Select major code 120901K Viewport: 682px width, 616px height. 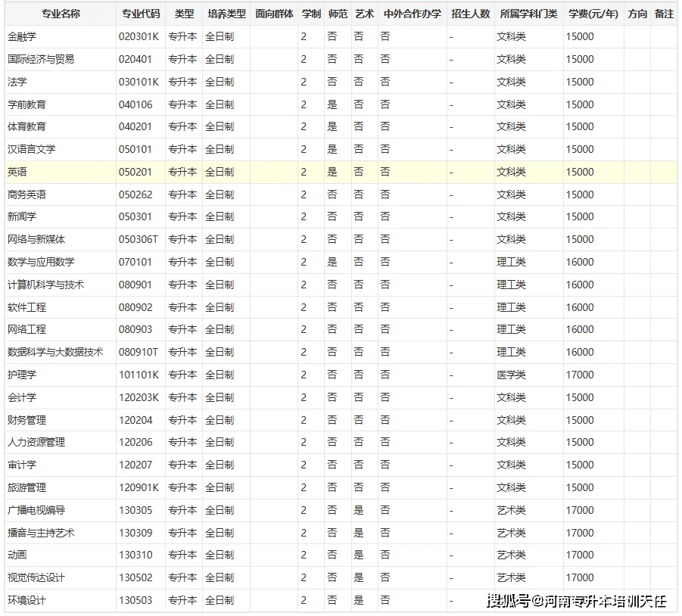tap(139, 487)
